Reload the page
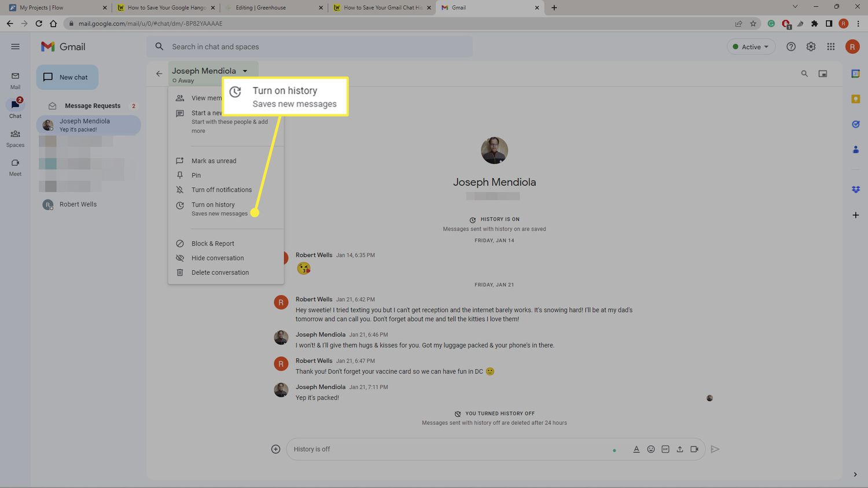 click(x=39, y=24)
